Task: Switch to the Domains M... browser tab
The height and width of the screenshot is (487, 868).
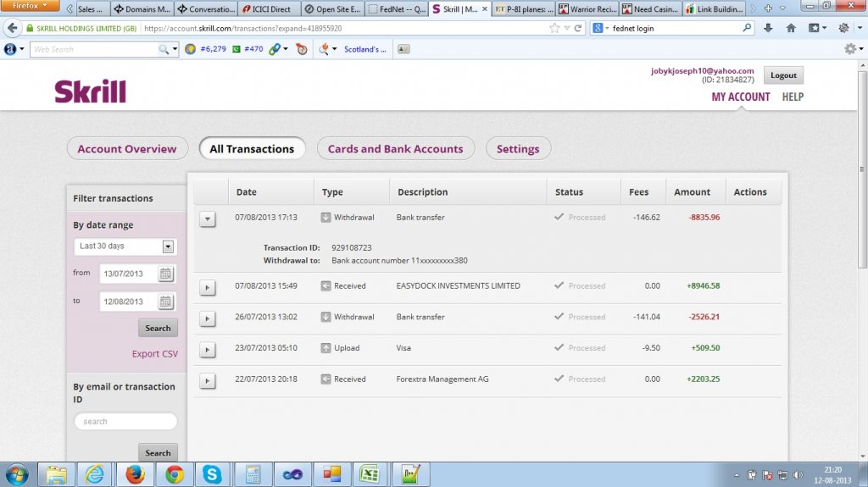Action: coord(142,8)
